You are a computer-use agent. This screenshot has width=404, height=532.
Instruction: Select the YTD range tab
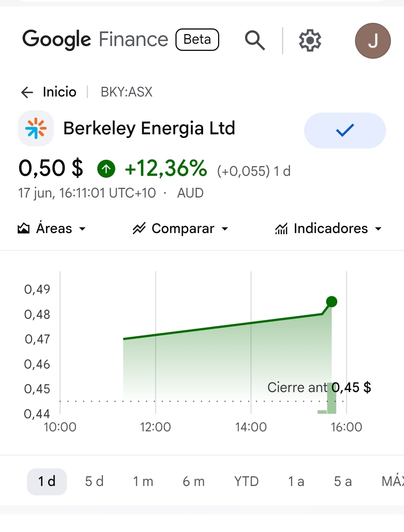[x=247, y=481]
